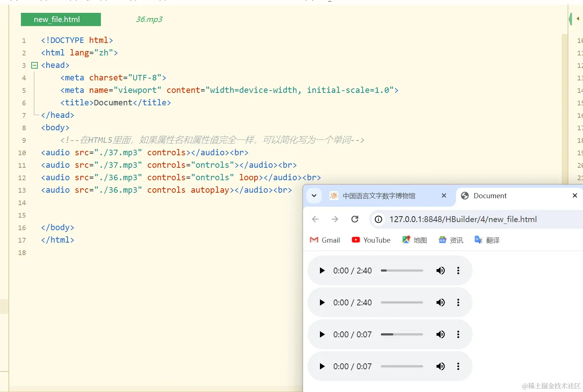Image resolution: width=583 pixels, height=392 pixels.
Task: Open Chrome tab search dropdown
Action: (x=314, y=196)
